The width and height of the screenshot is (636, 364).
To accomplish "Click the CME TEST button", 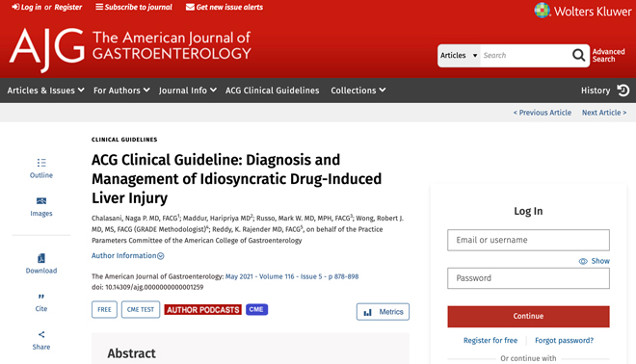I will (x=141, y=310).
